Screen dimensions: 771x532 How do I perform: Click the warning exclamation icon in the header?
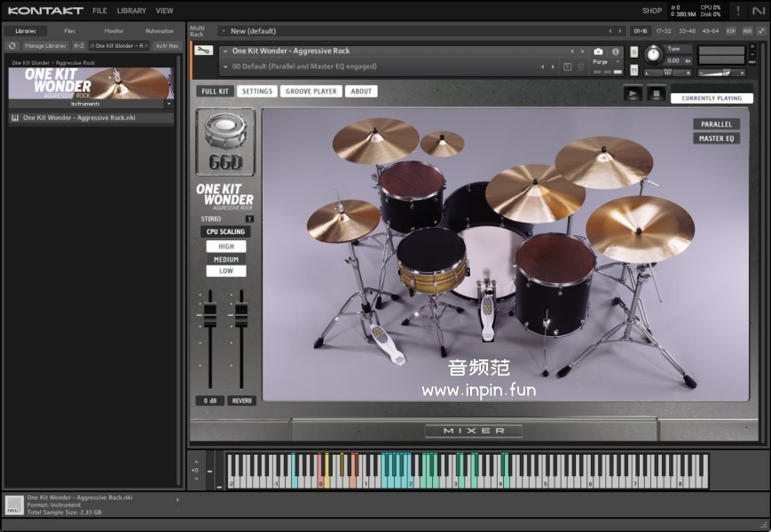[x=737, y=11]
